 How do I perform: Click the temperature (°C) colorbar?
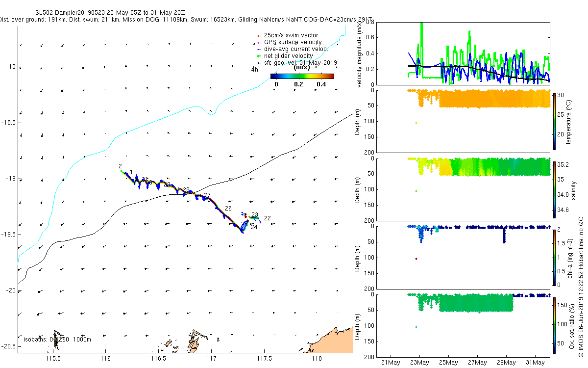(554, 121)
